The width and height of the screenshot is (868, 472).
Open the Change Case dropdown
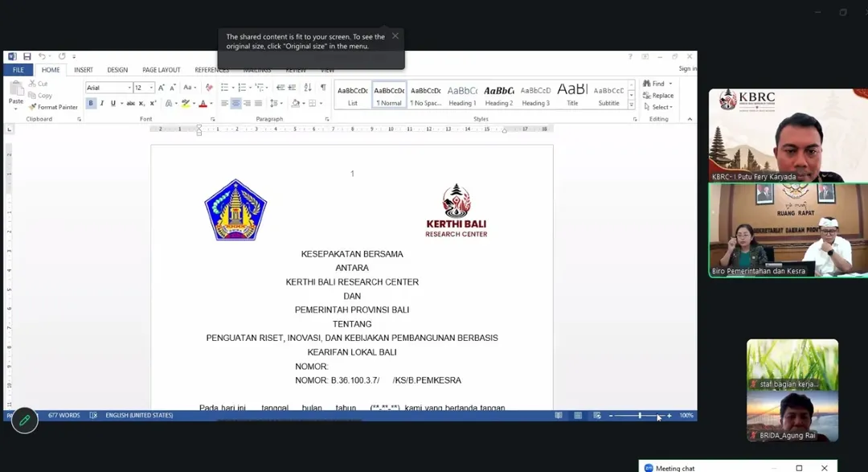[190, 88]
